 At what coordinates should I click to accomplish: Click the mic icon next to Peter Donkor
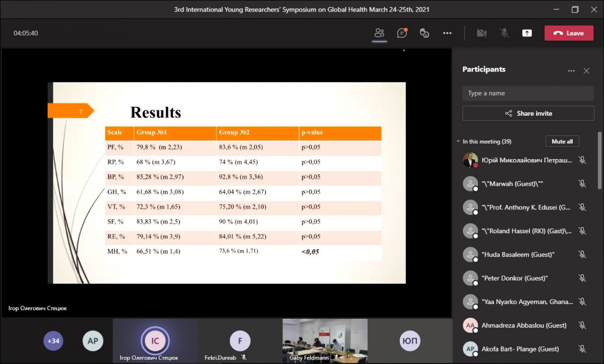click(x=582, y=278)
